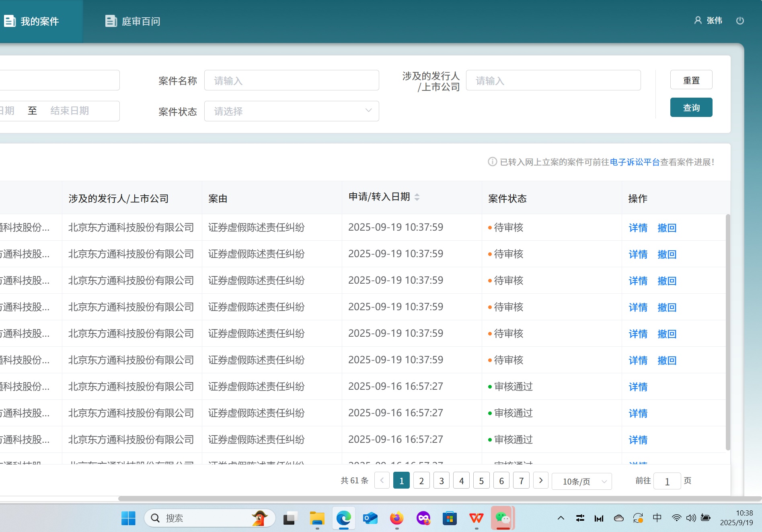Screen dimensions: 762x532
Task: Open Outlook from the taskbar
Action: tap(370, 518)
